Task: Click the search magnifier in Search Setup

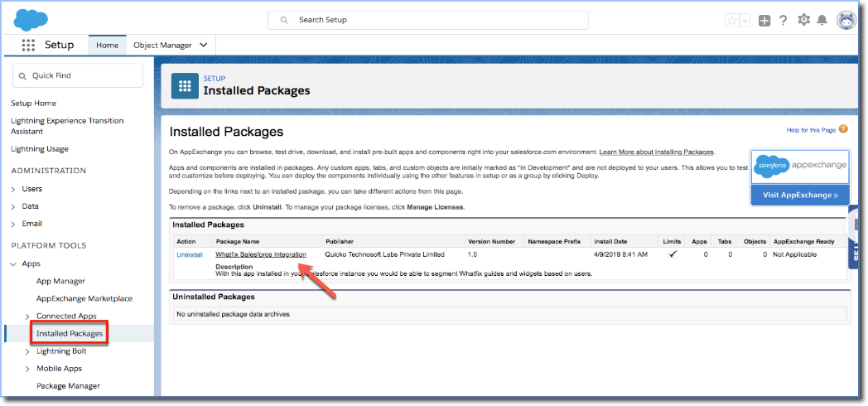Action: pyautogui.click(x=284, y=20)
